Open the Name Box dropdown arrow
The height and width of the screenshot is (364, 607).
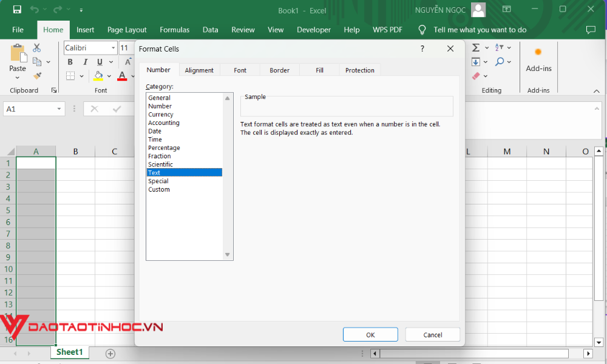coord(59,109)
